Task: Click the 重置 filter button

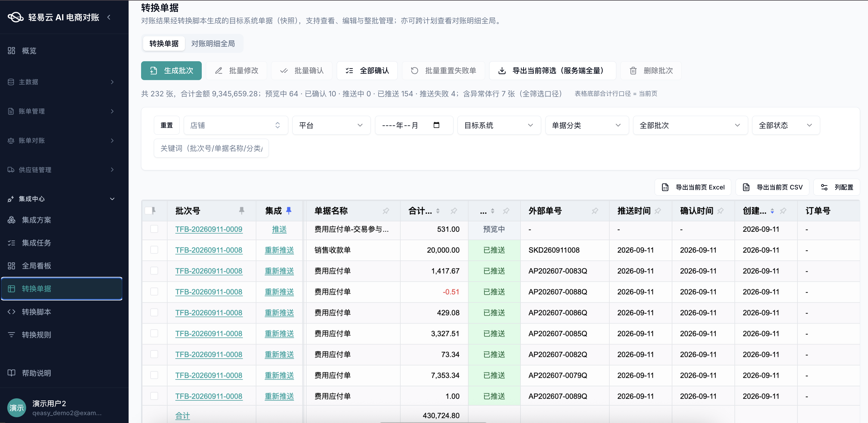Action: (166, 125)
